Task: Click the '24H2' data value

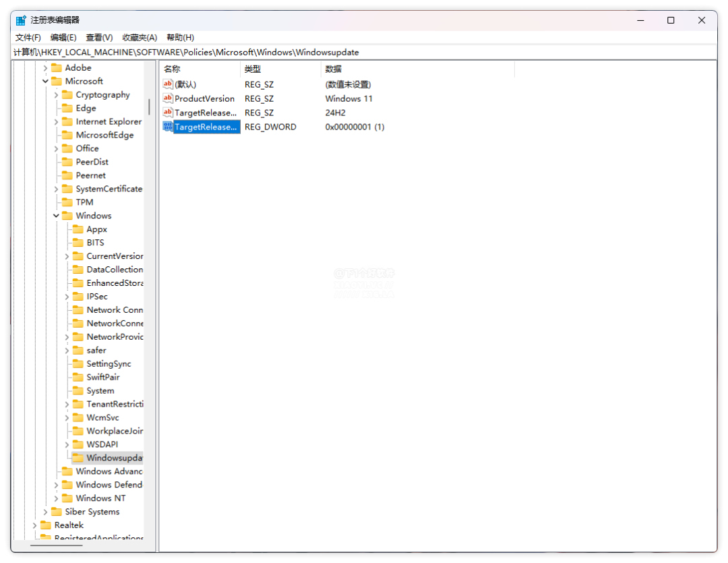Action: click(335, 113)
